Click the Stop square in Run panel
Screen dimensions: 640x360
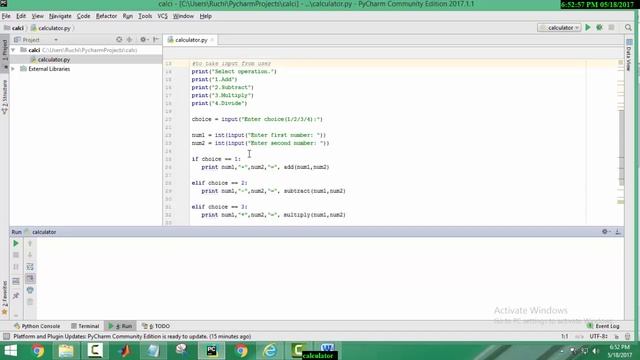(16, 255)
